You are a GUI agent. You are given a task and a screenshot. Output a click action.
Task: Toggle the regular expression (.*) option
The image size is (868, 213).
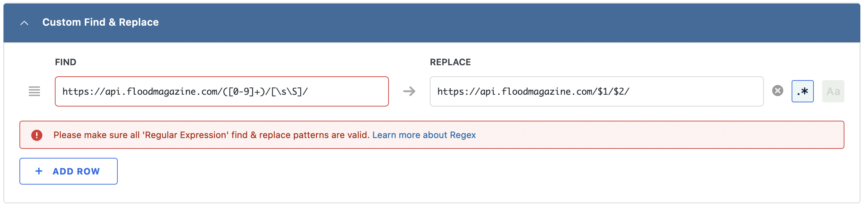pos(802,91)
